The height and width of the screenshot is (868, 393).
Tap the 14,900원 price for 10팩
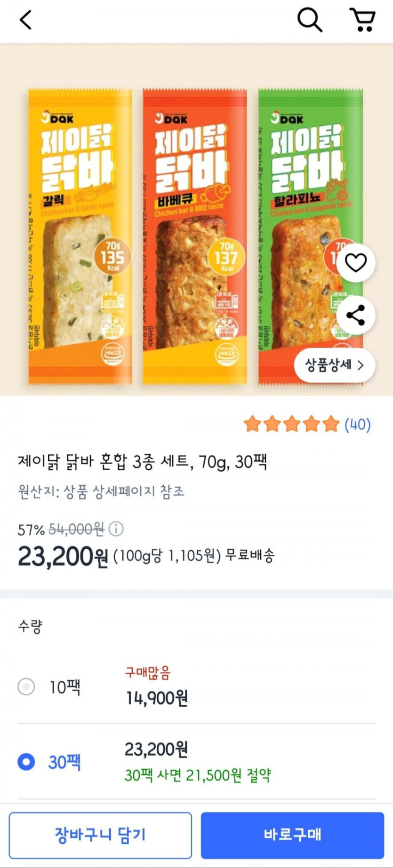click(157, 698)
